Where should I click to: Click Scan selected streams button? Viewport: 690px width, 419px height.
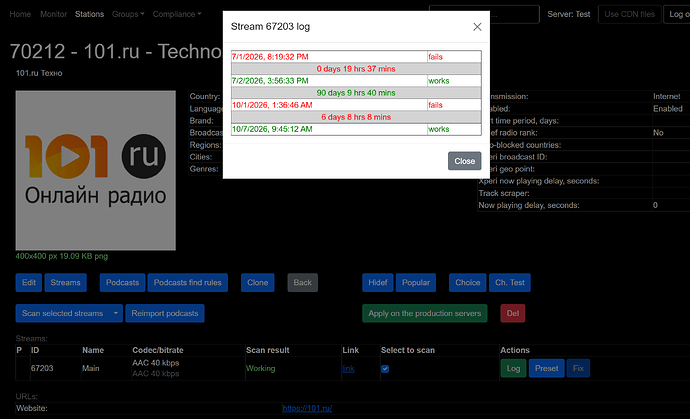click(x=62, y=313)
